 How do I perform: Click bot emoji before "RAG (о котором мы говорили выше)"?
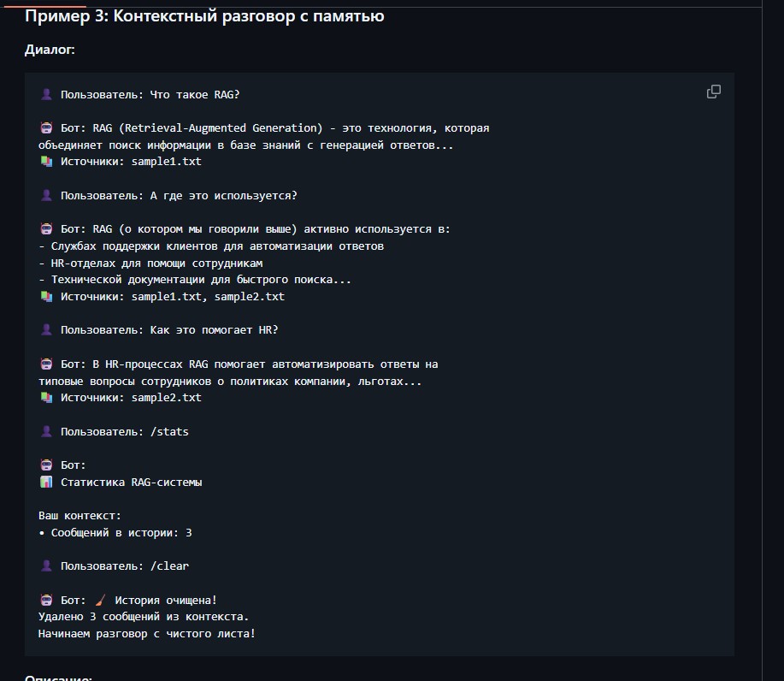point(46,229)
